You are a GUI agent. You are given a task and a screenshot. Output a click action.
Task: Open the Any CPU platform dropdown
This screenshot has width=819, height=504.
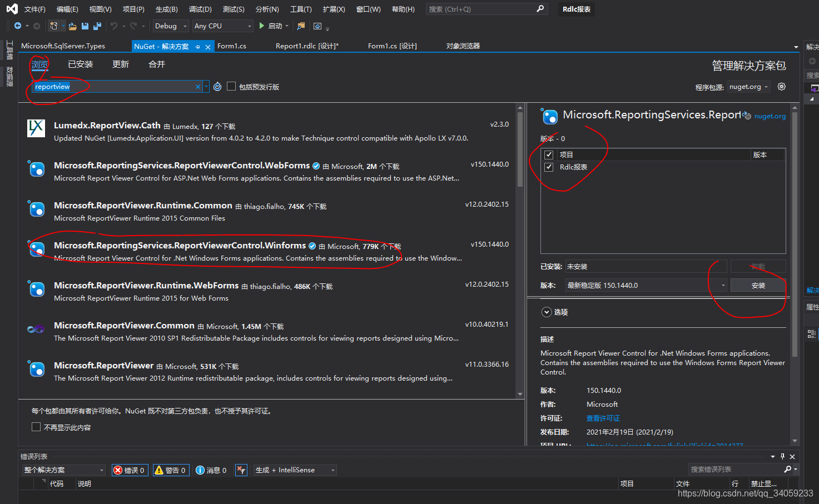[x=222, y=26]
